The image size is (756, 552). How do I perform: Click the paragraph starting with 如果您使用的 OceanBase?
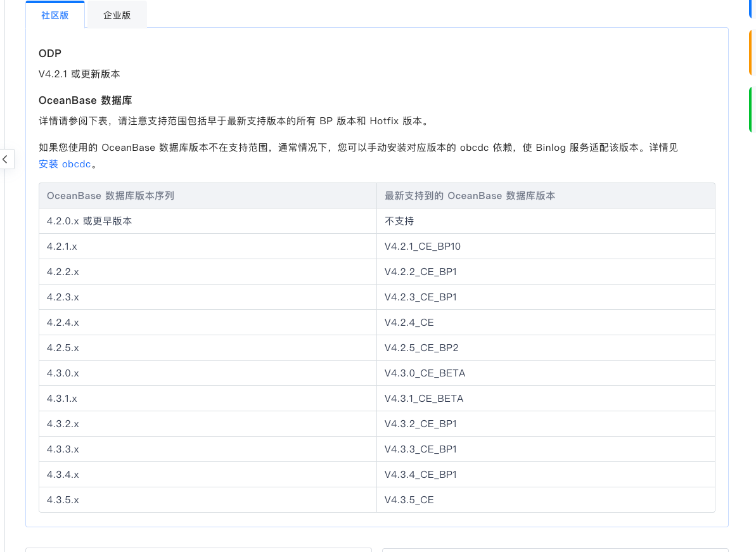click(358, 156)
